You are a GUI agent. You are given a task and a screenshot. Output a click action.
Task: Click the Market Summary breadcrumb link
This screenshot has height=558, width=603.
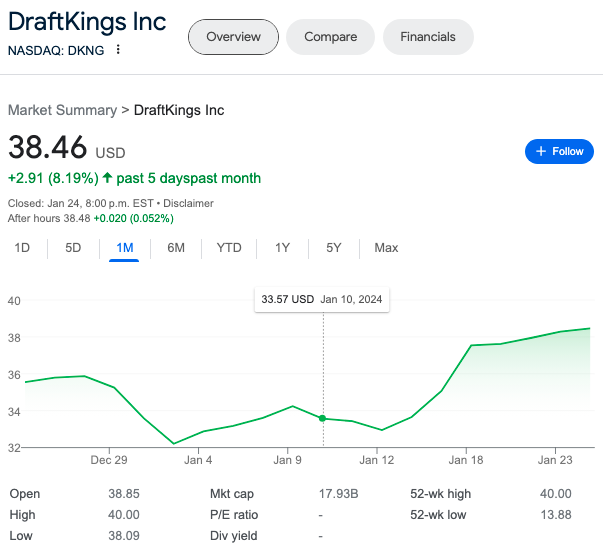(x=62, y=109)
